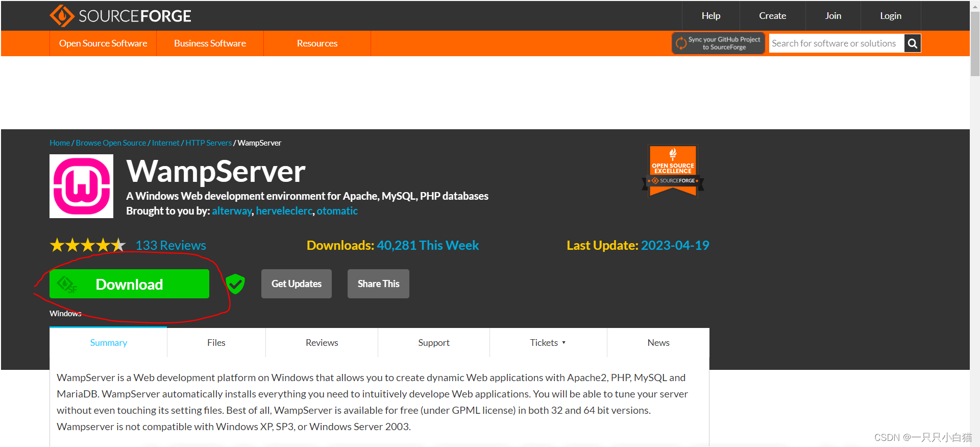Click the green Download button
This screenshot has height=447, width=980.
tap(129, 284)
